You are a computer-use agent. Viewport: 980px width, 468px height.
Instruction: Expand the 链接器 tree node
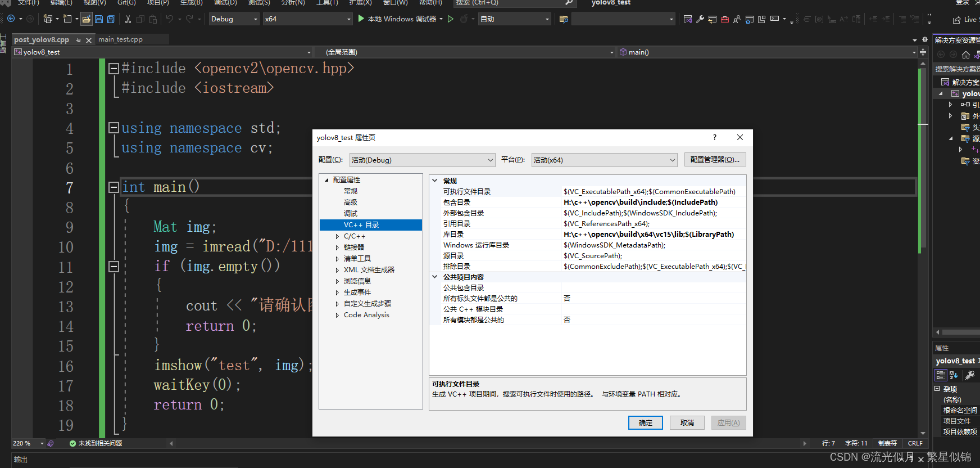click(337, 247)
